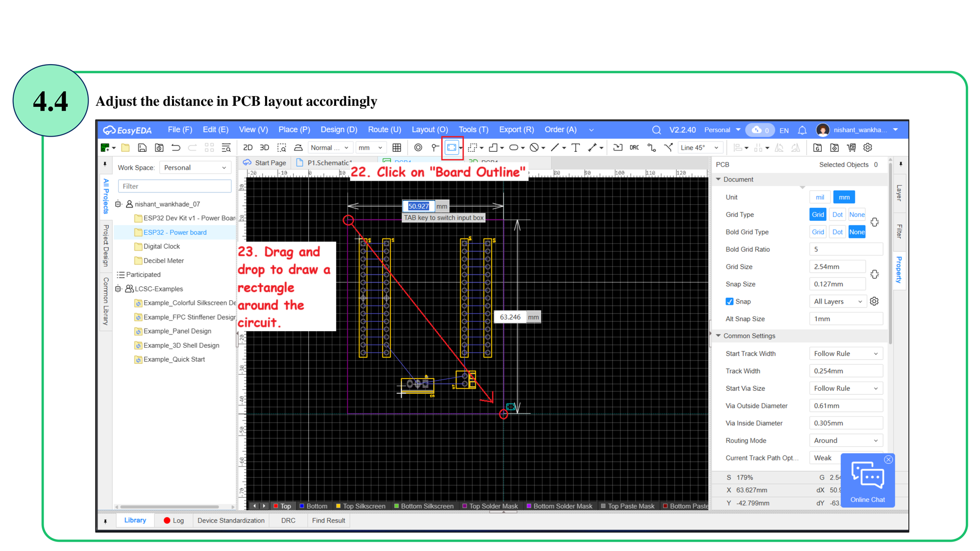Select the Top layer swatch
Viewport: 980px width, 551px height.
[x=276, y=506]
